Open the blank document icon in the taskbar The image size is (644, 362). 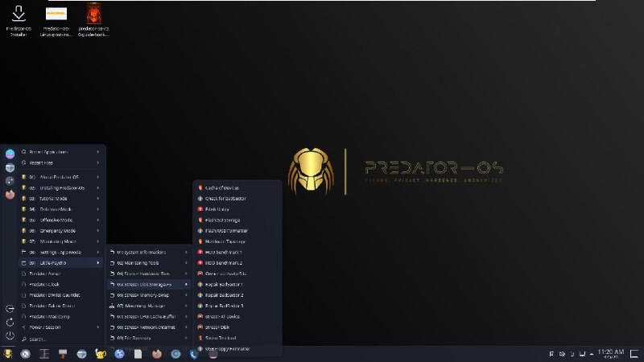(x=138, y=354)
